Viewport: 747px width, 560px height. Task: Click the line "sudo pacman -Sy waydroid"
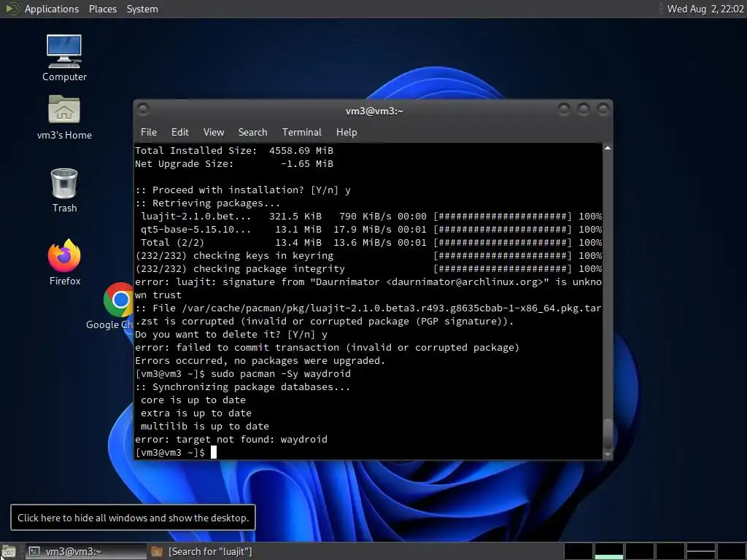[281, 373]
